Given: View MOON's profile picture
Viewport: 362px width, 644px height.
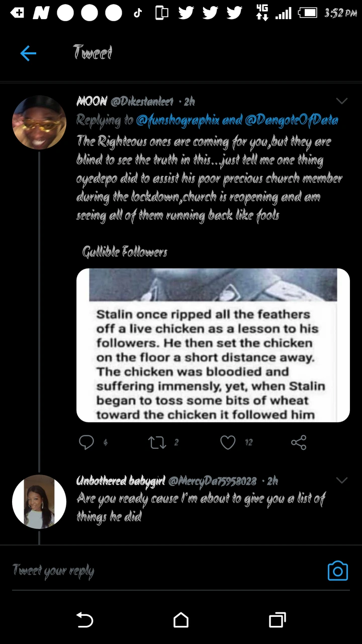Looking at the screenshot, I should [x=39, y=122].
